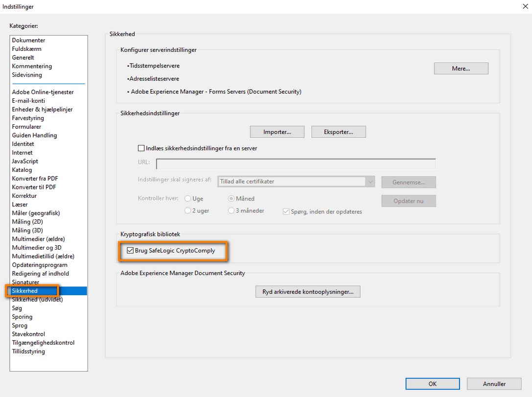Viewport: 532px width, 397px height.
Task: Open Guiden Handling category
Action: pos(34,136)
